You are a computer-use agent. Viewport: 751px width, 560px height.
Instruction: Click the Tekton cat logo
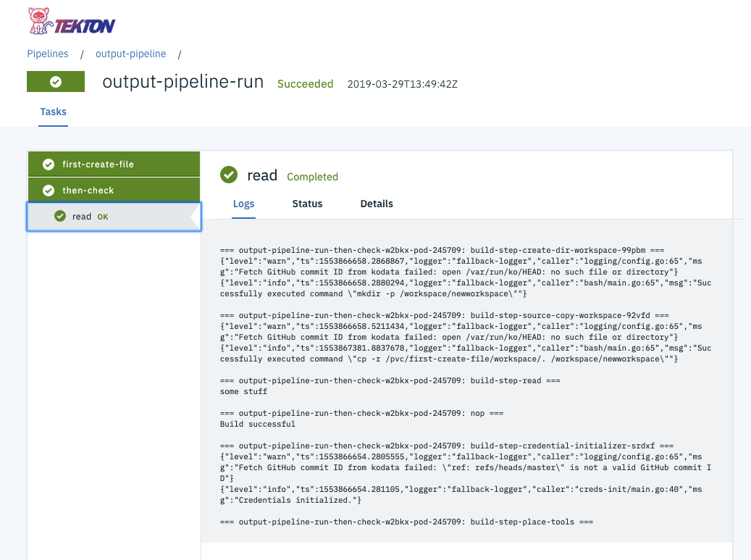(40, 20)
